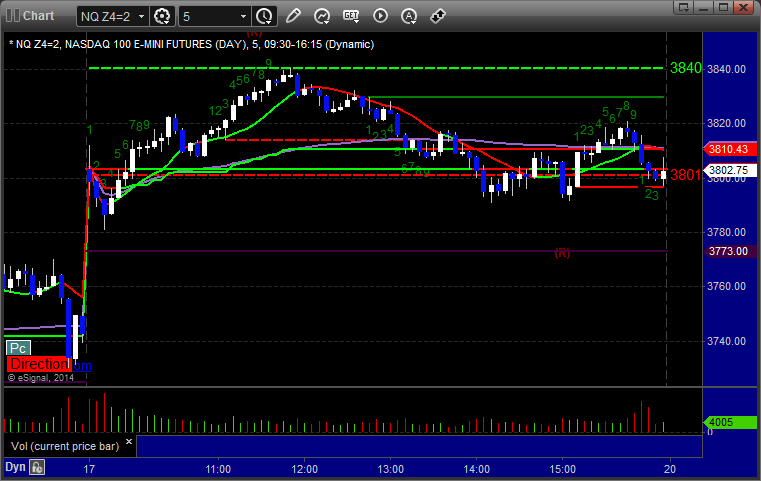Click the 20 date axis label
Viewport: 761px width, 481px height.
point(670,469)
